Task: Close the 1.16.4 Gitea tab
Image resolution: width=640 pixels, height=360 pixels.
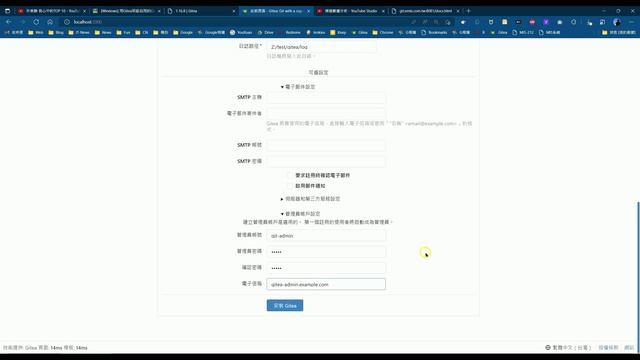Action: pyautogui.click(x=233, y=11)
